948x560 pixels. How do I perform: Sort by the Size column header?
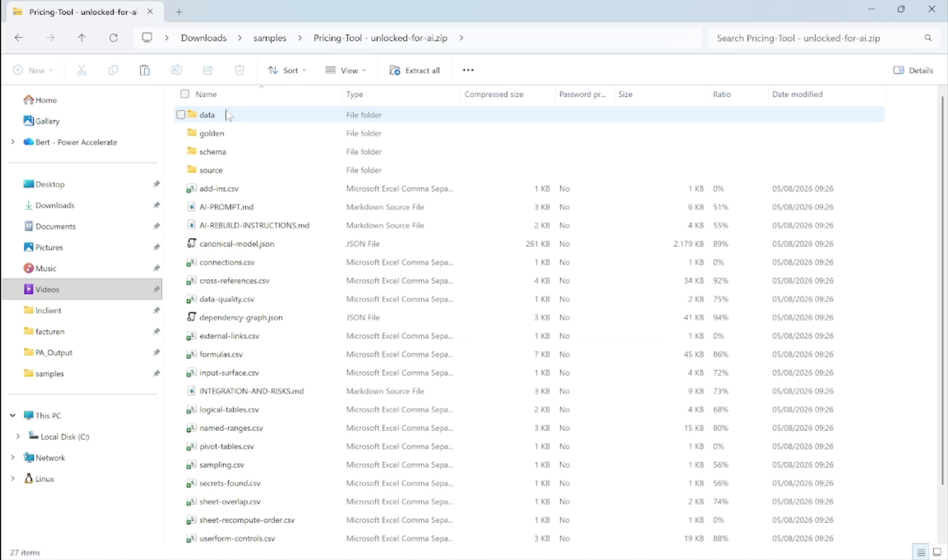click(625, 94)
